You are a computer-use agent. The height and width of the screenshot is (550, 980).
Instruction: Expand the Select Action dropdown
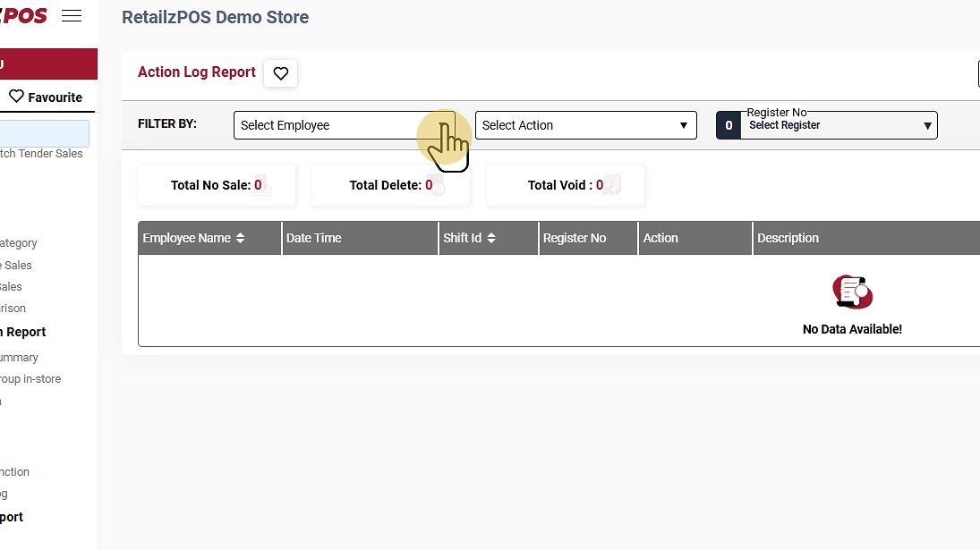tap(585, 125)
